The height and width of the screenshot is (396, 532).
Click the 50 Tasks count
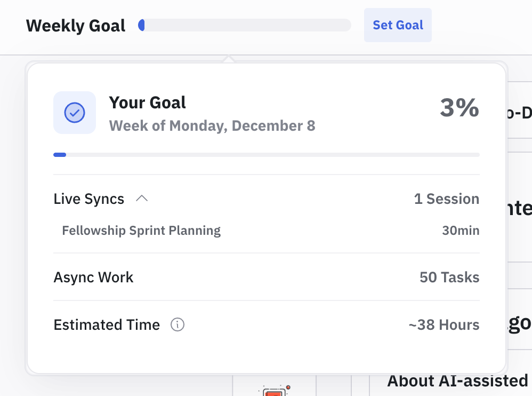(x=449, y=278)
